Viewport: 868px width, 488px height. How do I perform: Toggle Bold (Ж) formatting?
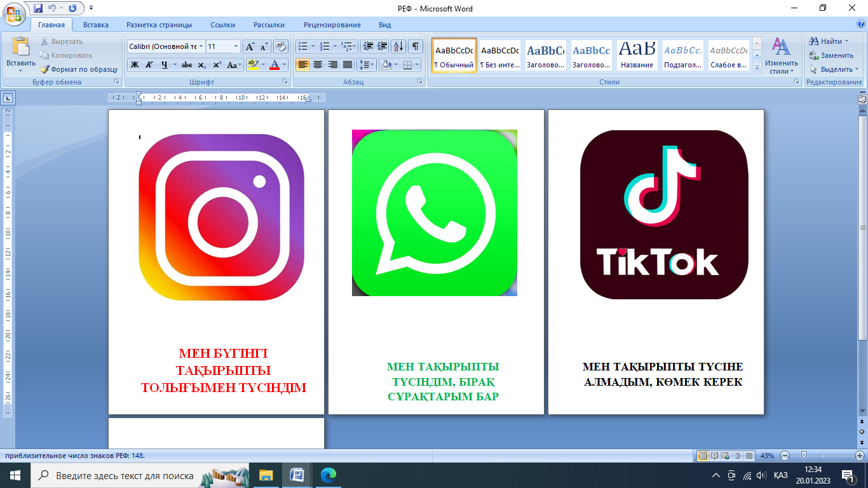click(135, 65)
